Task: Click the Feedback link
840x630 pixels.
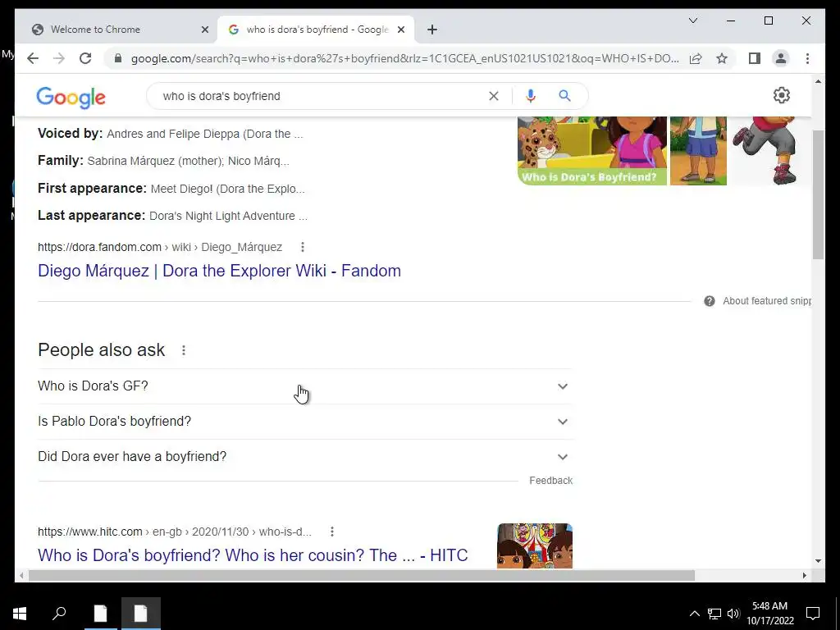Action: click(x=550, y=481)
